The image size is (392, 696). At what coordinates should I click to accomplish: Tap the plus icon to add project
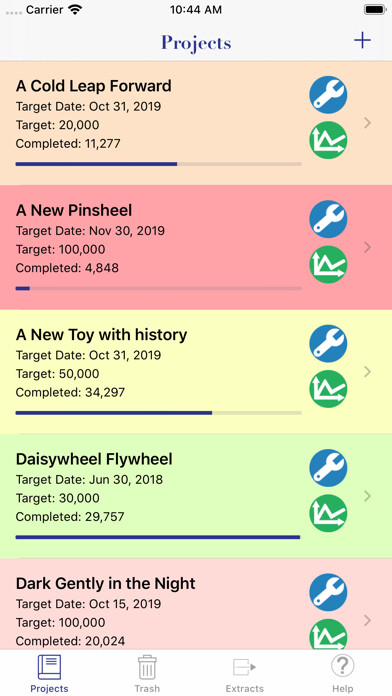point(362,41)
